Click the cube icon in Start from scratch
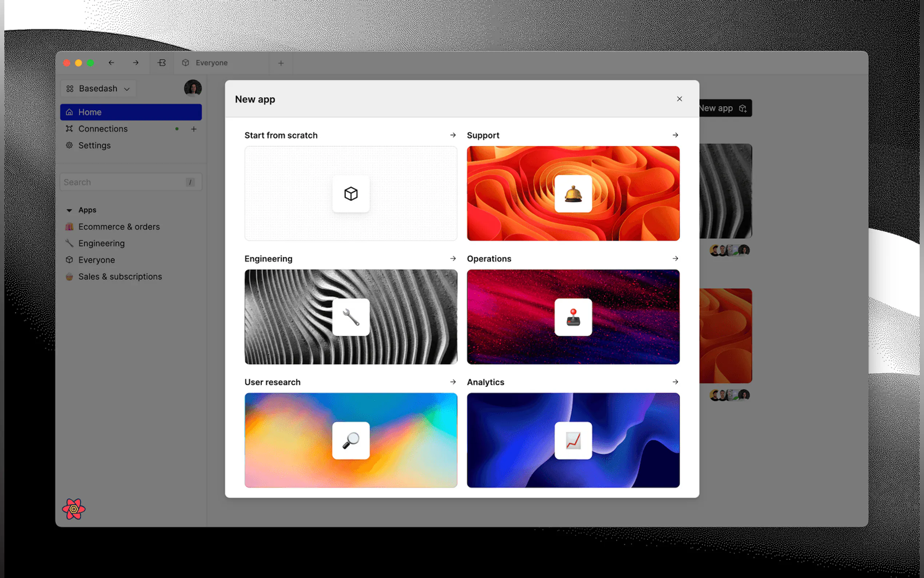The height and width of the screenshot is (578, 924). pyautogui.click(x=351, y=194)
